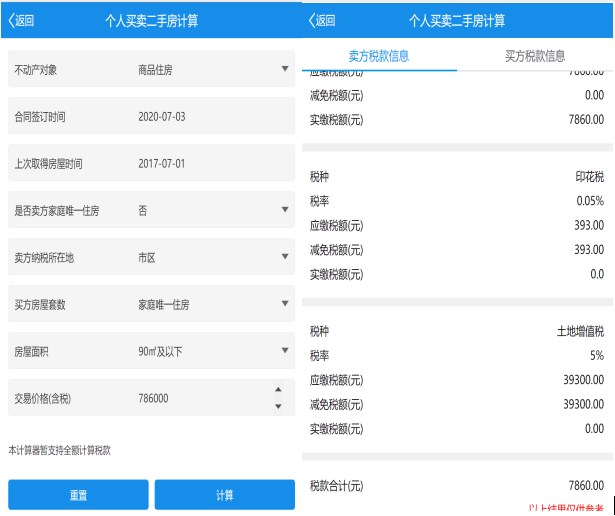Increase 交易价格 with the up stepper arrow
This screenshot has width=615, height=516.
pos(278,389)
